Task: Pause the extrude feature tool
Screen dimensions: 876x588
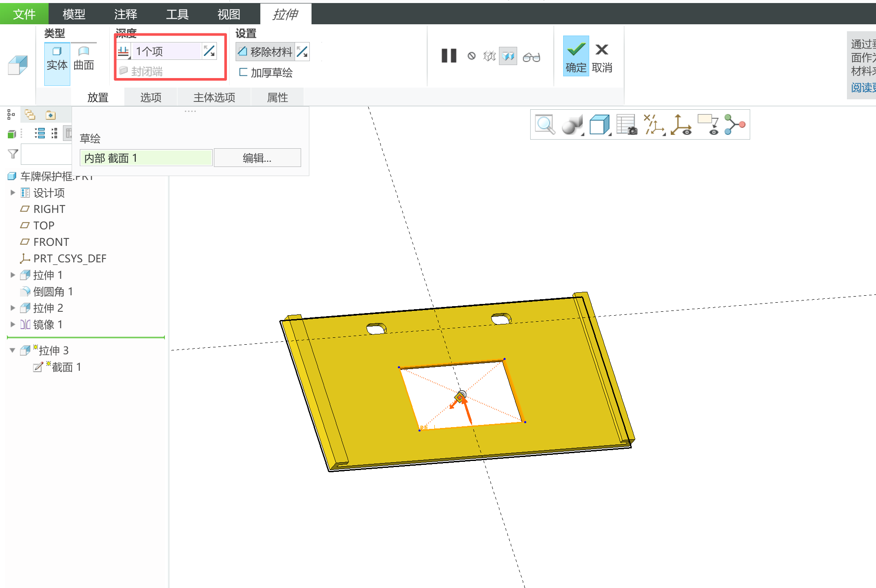Action: click(449, 56)
